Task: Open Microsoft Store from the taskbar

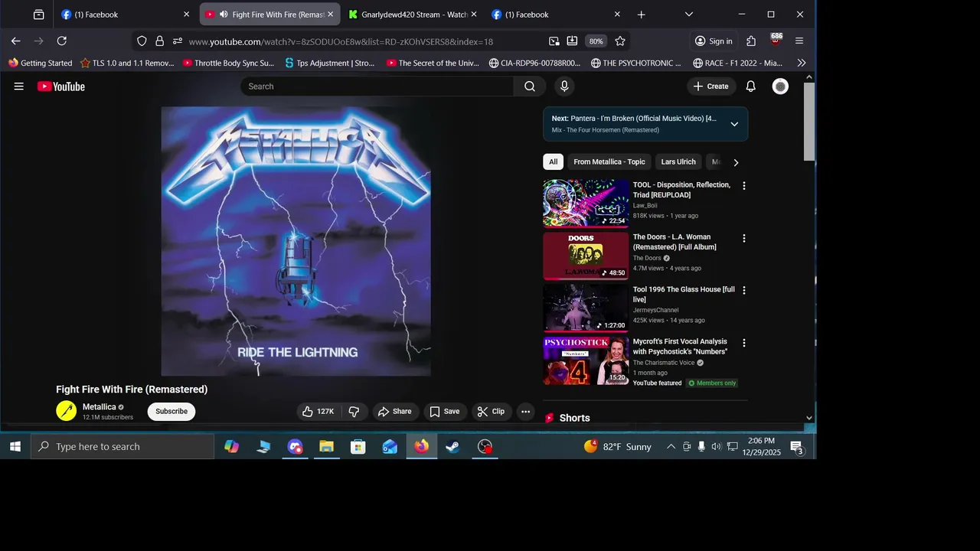Action: (358, 447)
